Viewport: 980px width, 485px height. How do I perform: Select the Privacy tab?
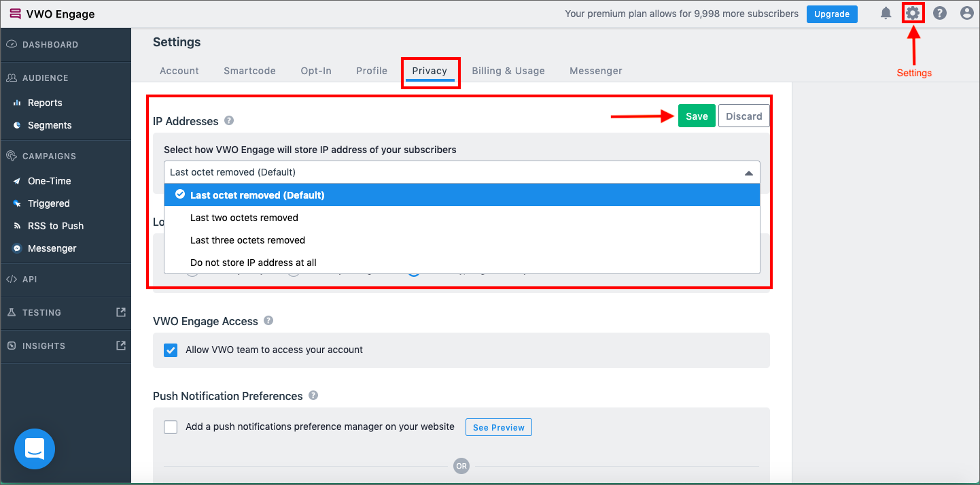click(x=430, y=71)
